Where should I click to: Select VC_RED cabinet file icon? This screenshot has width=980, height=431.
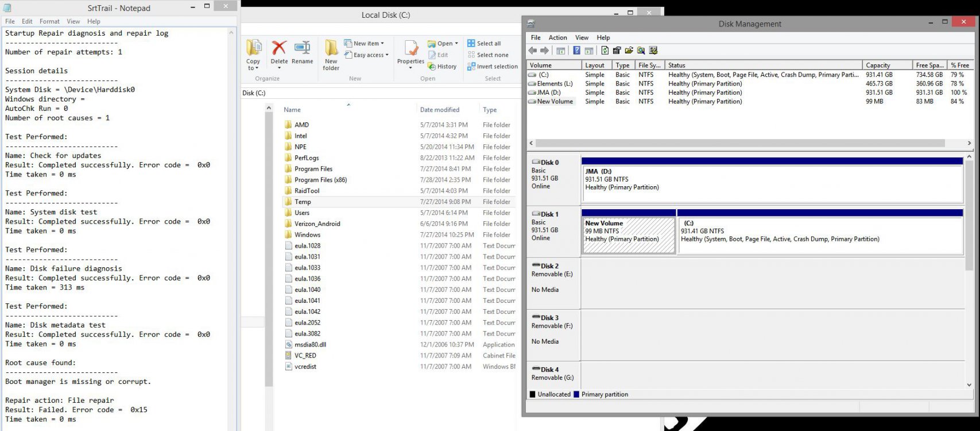coord(289,356)
